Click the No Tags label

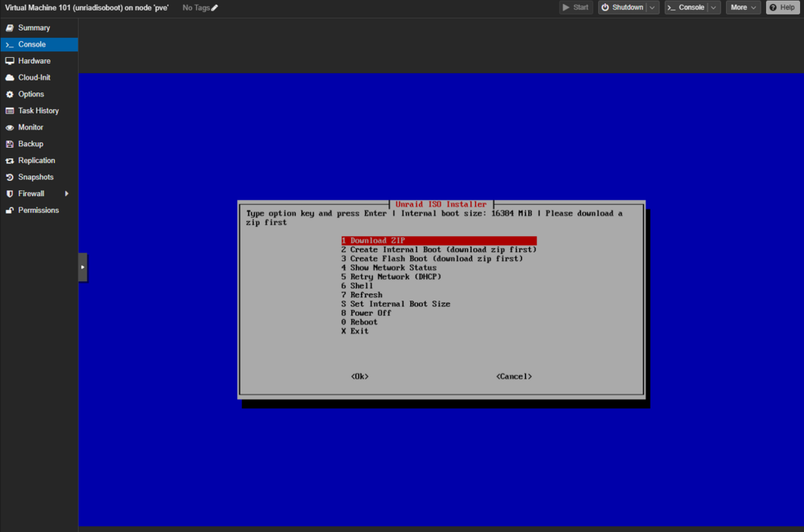coord(196,8)
